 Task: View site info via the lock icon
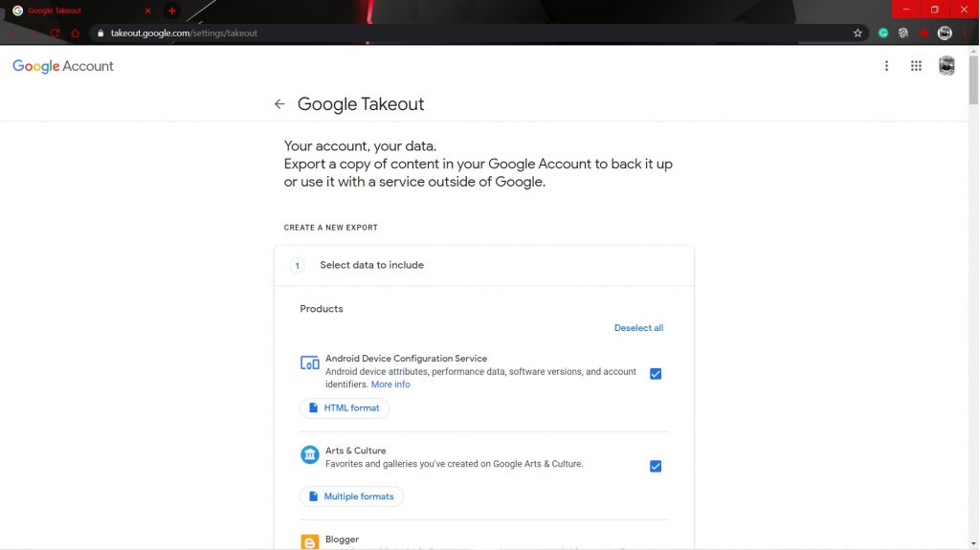pyautogui.click(x=100, y=33)
